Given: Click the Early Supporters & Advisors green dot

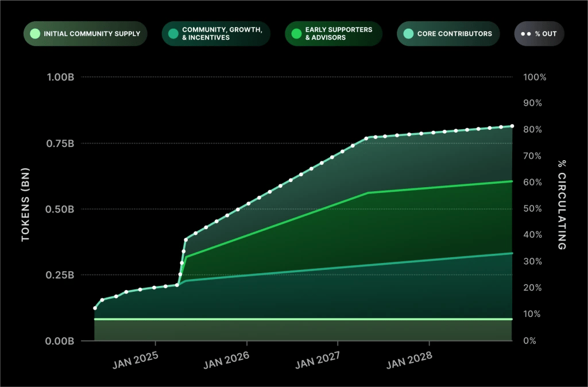Looking at the screenshot, I should tap(296, 34).
